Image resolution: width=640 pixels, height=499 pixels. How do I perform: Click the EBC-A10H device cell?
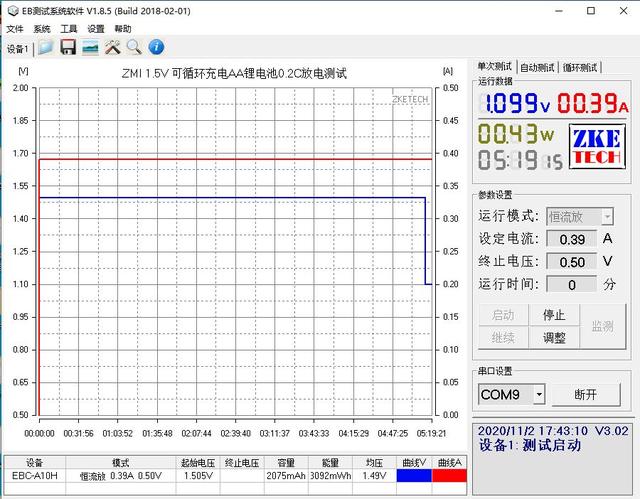click(x=35, y=476)
